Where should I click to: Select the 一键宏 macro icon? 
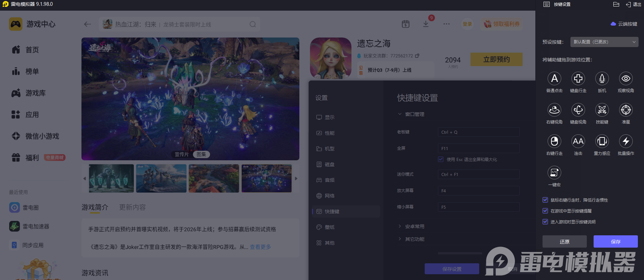click(554, 173)
